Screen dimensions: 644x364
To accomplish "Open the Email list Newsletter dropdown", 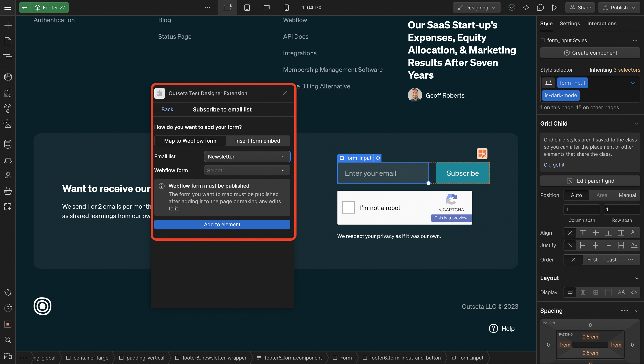I will click(x=247, y=156).
